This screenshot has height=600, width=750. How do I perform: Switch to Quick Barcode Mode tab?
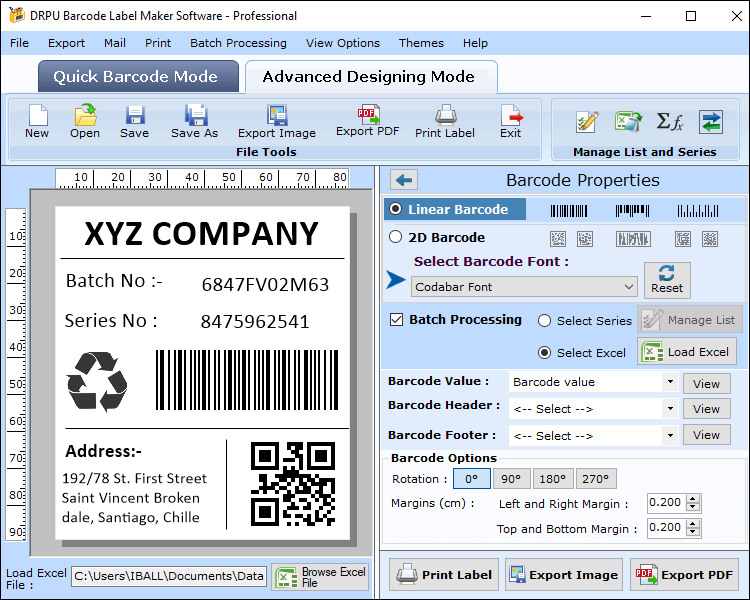tap(138, 76)
